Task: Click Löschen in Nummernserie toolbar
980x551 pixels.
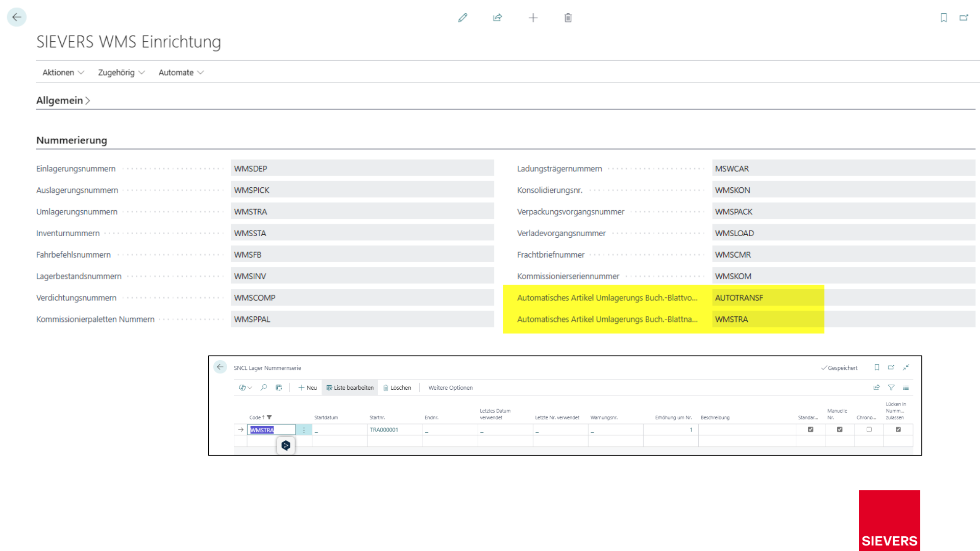Action: click(397, 388)
